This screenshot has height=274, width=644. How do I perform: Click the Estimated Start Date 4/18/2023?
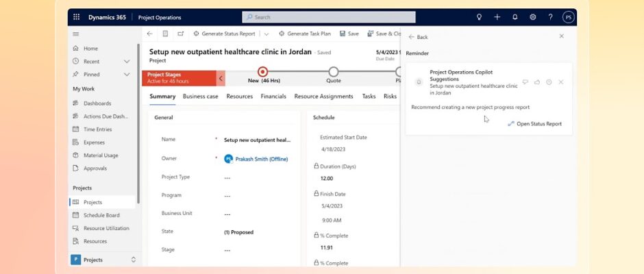tap(333, 149)
